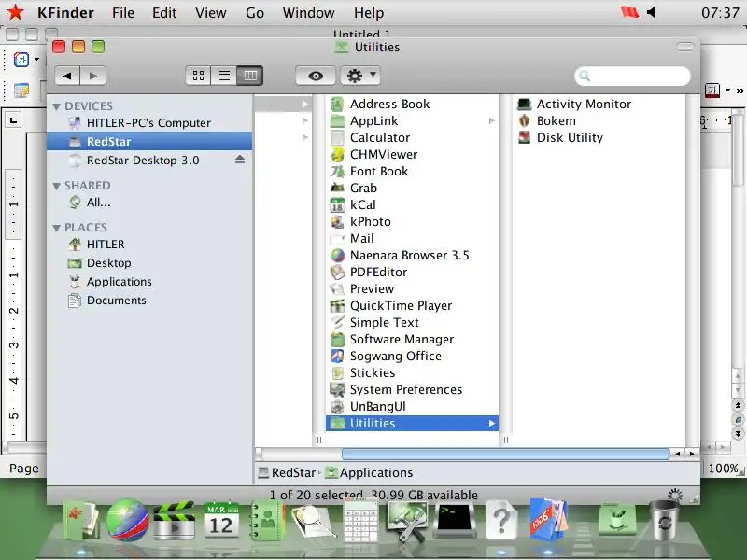Click the horizontal scrollbar right arrow
The height and width of the screenshot is (560, 747).
click(x=692, y=454)
